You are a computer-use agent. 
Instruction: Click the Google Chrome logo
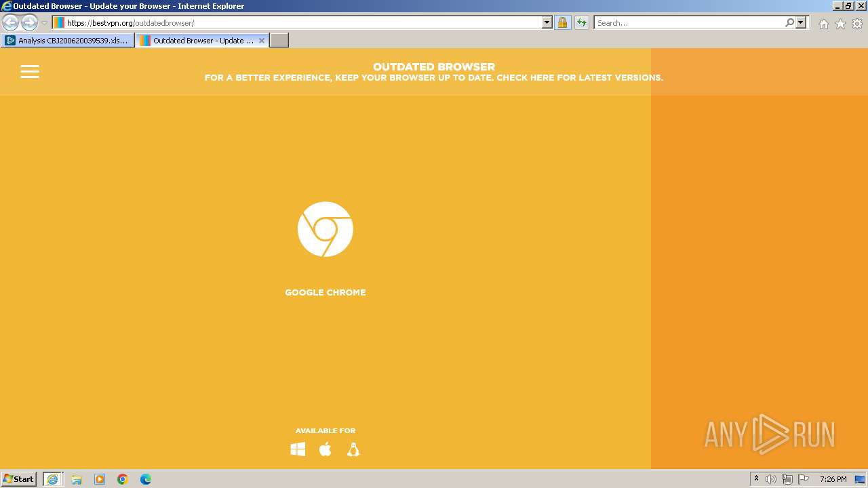click(325, 229)
